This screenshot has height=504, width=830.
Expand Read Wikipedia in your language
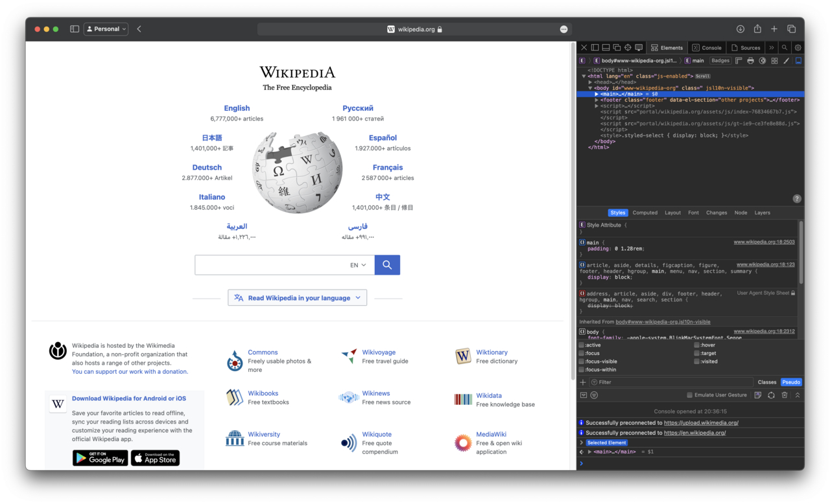[x=298, y=298]
